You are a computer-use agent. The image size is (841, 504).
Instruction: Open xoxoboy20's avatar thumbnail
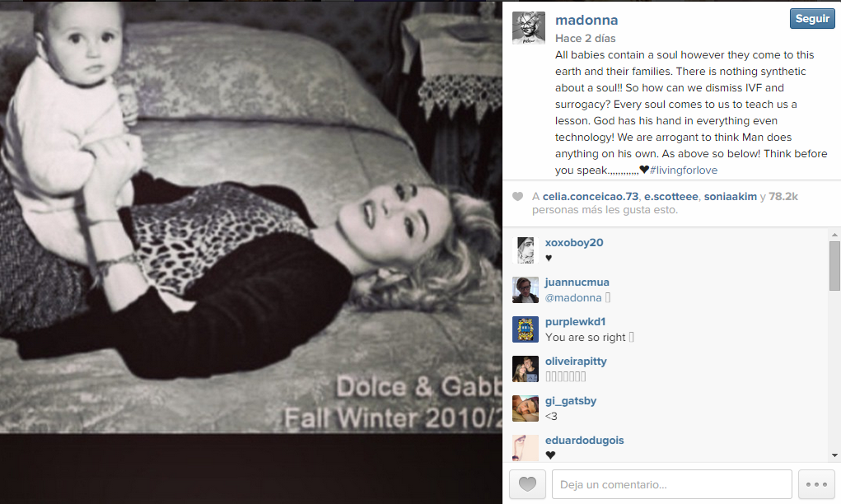(x=525, y=250)
